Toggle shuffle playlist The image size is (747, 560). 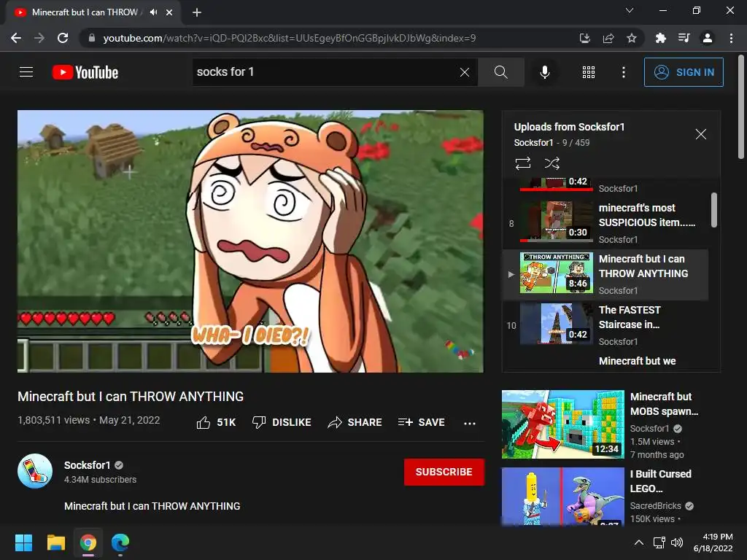pos(551,163)
